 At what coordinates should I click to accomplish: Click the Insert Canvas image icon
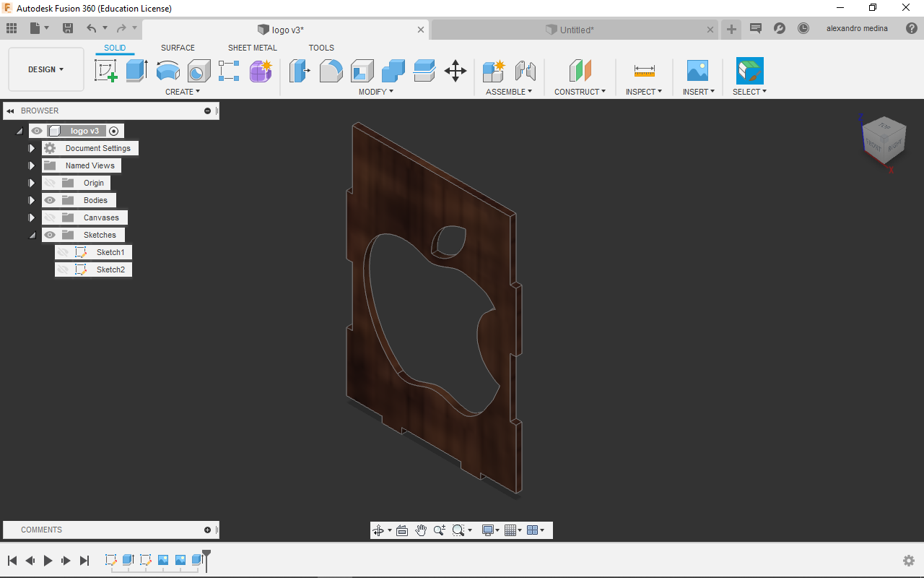tap(697, 70)
